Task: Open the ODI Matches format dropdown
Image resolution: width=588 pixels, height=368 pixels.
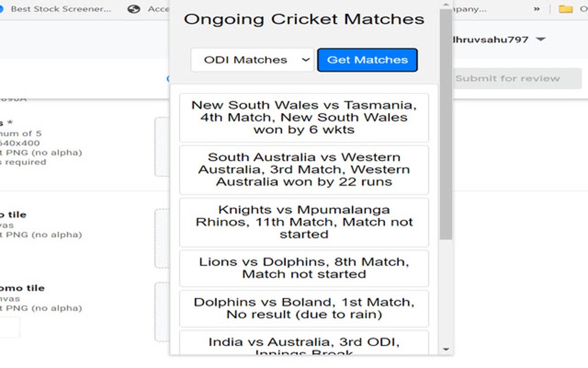Action: click(x=252, y=60)
